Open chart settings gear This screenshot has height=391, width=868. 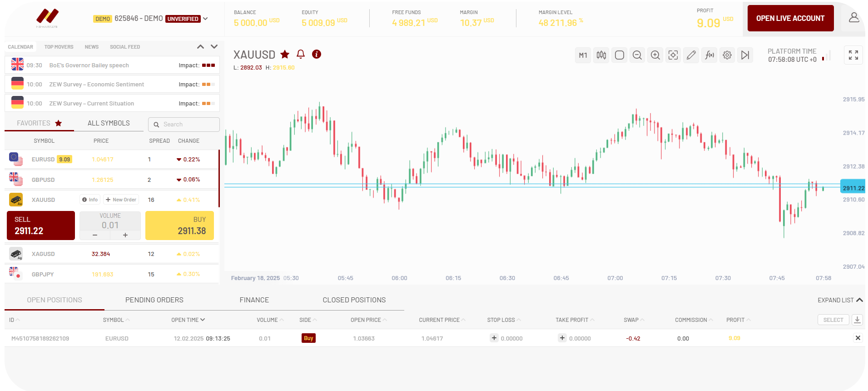point(727,55)
